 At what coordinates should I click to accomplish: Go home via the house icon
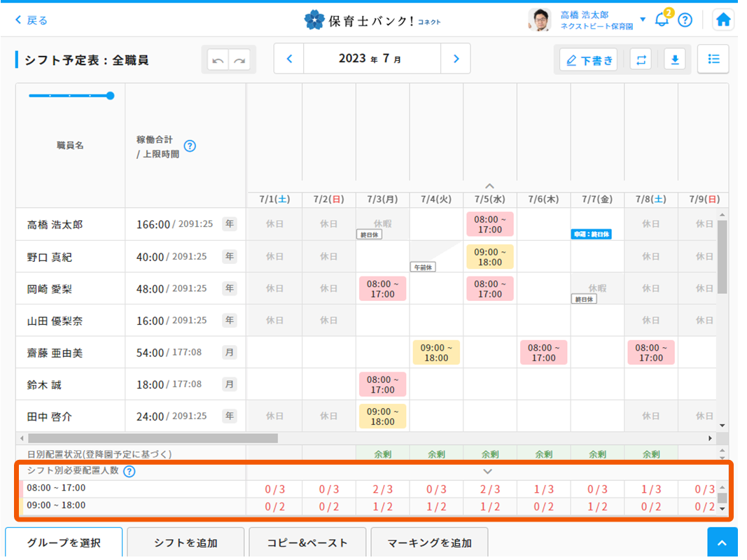point(723,19)
